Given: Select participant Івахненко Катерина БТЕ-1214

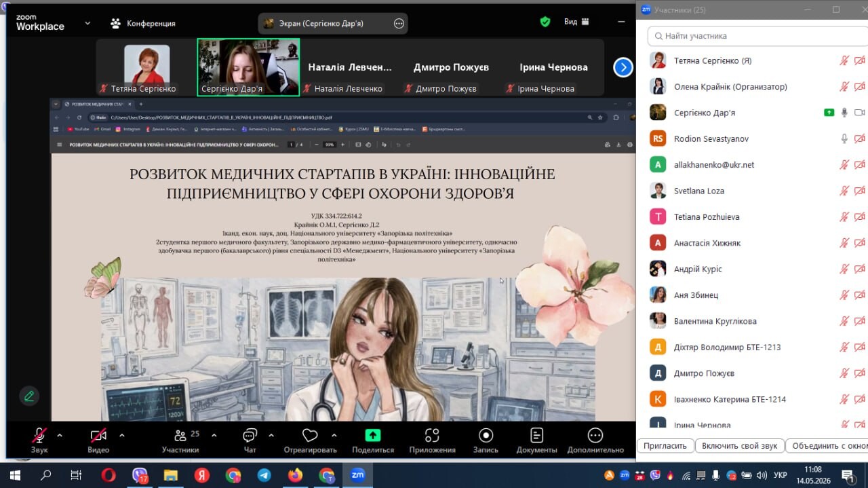Looking at the screenshot, I should tap(751, 399).
